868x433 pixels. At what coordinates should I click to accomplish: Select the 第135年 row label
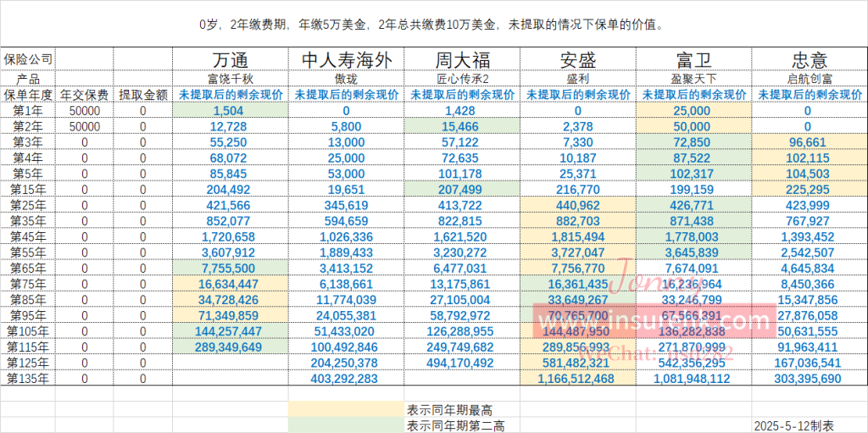[28, 380]
